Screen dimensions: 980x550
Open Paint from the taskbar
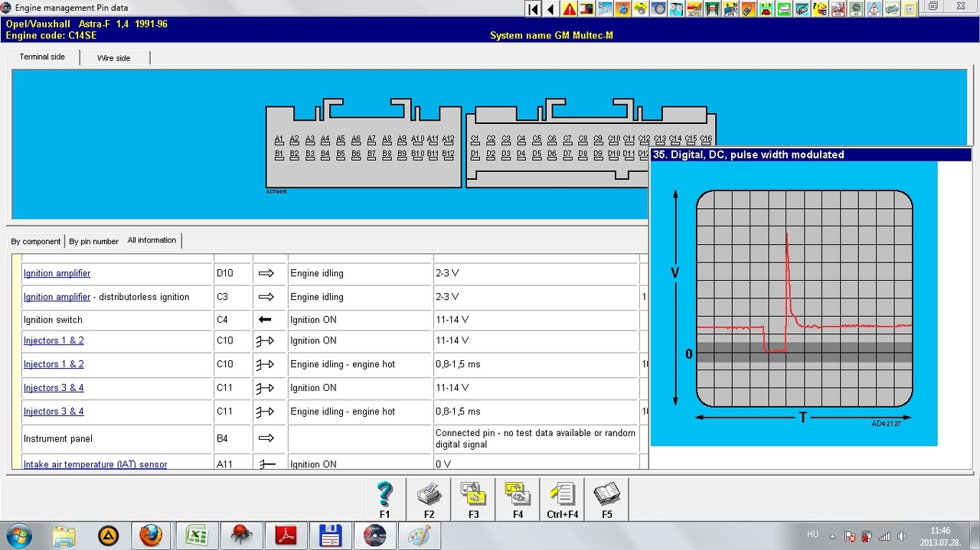coord(419,535)
